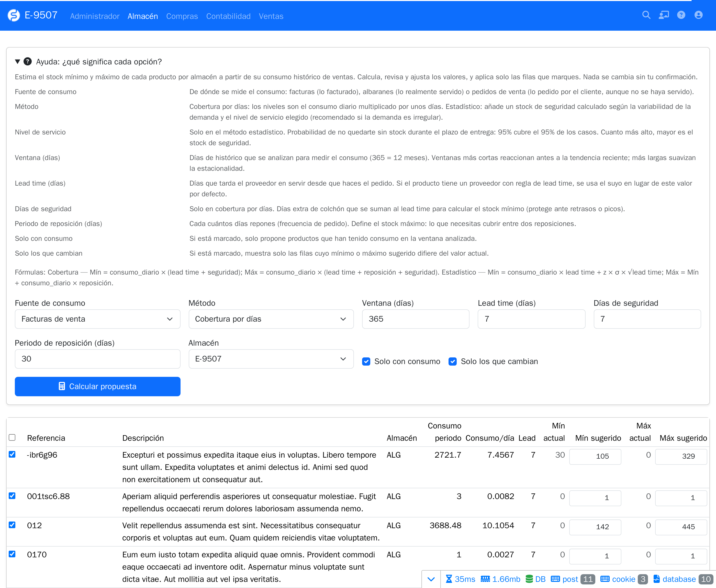The height and width of the screenshot is (588, 716).
Task: Edit Máx sugerido field for row 0170
Action: tap(681, 556)
